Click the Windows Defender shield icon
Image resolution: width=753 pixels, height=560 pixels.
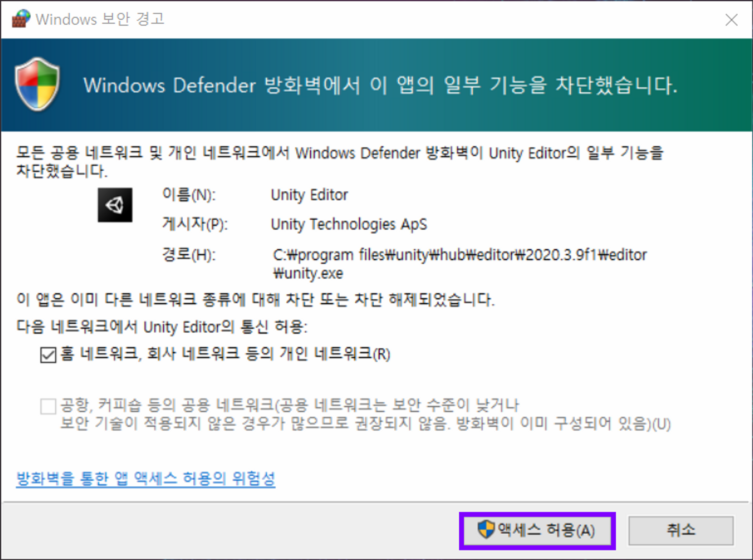[x=37, y=84]
